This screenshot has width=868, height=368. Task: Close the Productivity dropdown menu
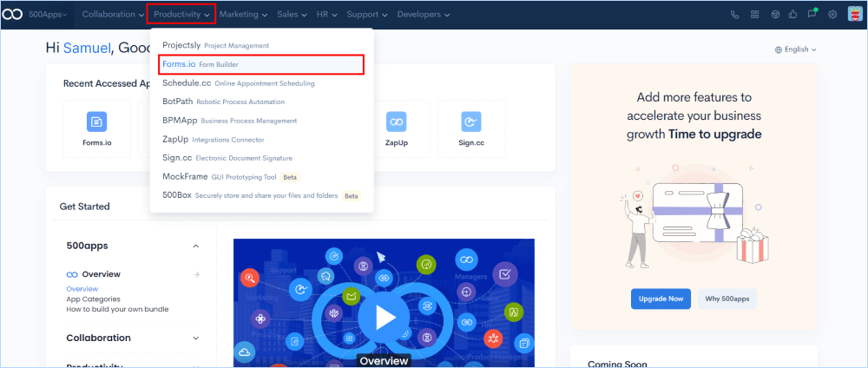[x=181, y=15]
